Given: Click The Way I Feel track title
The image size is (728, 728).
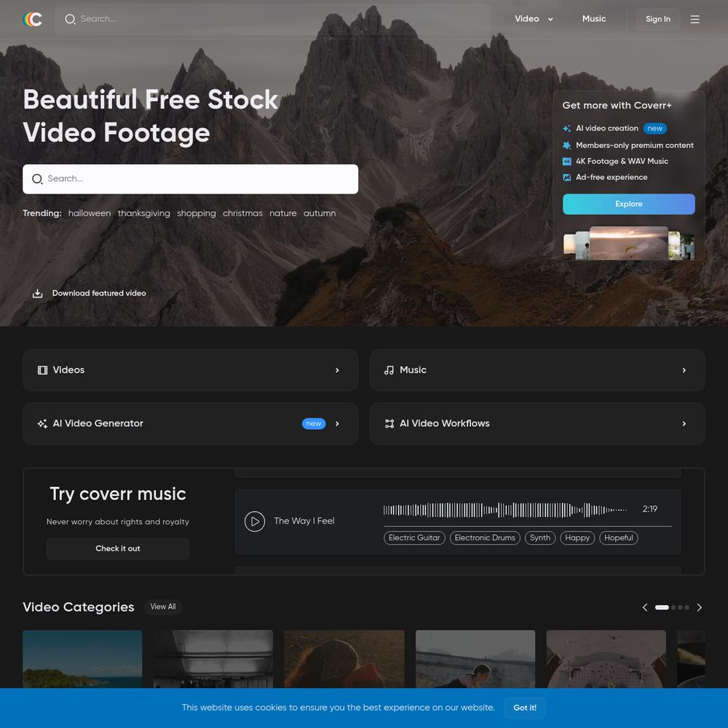Looking at the screenshot, I should 304,521.
